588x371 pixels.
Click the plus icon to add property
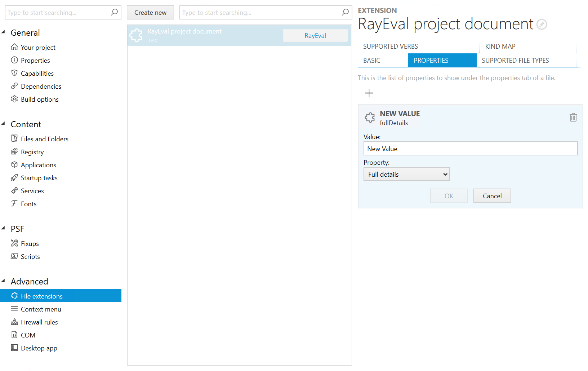click(369, 93)
